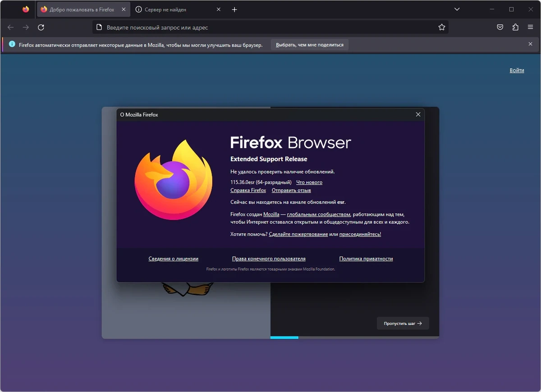Image resolution: width=541 pixels, height=392 pixels.
Task: Open the Extensions puzzle icon
Action: click(x=515, y=27)
